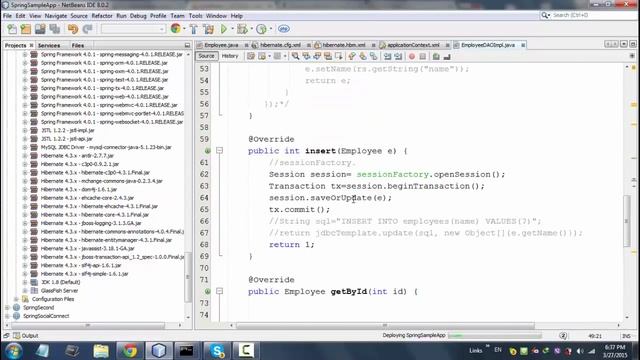
Task: Switch the editor to History view
Action: (x=230, y=56)
